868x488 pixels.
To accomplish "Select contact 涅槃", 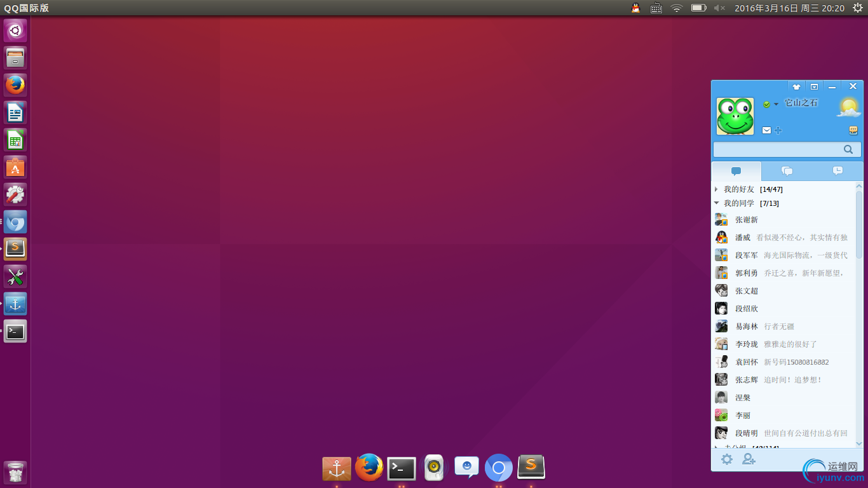I will pyautogui.click(x=783, y=398).
